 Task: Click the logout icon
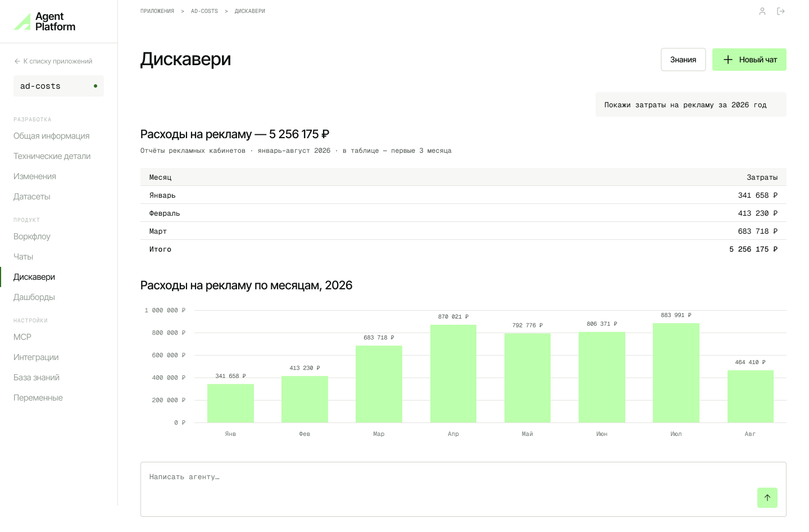(781, 11)
